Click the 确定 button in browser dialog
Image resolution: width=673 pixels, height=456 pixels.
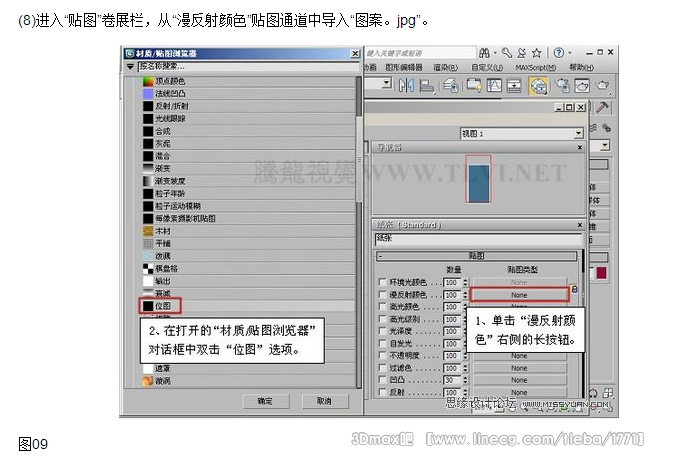[264, 400]
